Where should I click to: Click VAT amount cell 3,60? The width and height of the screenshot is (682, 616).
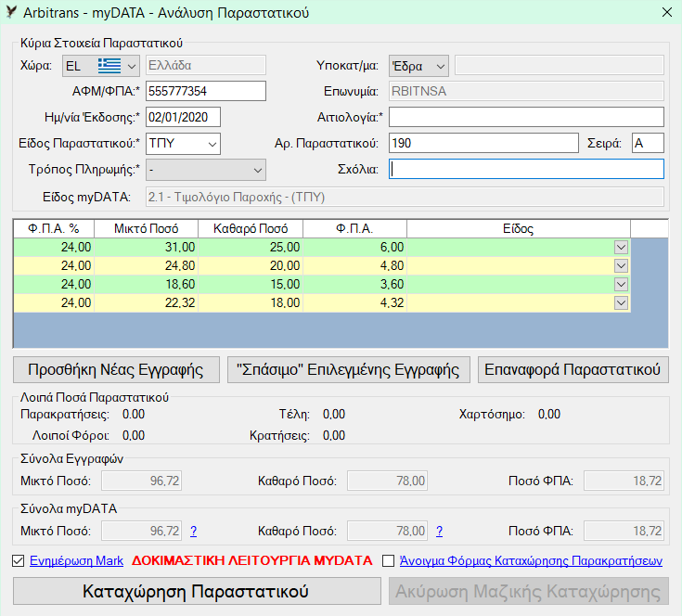(x=354, y=284)
